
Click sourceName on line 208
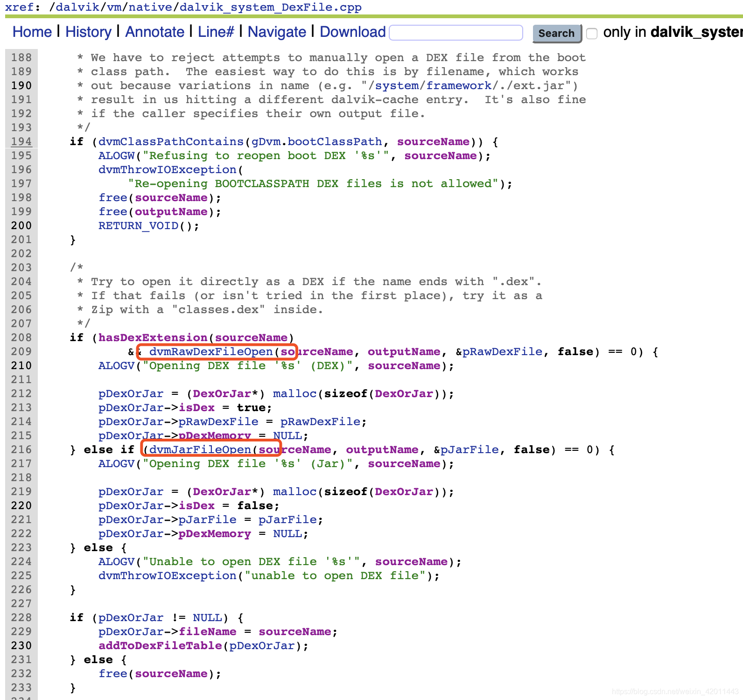click(252, 337)
